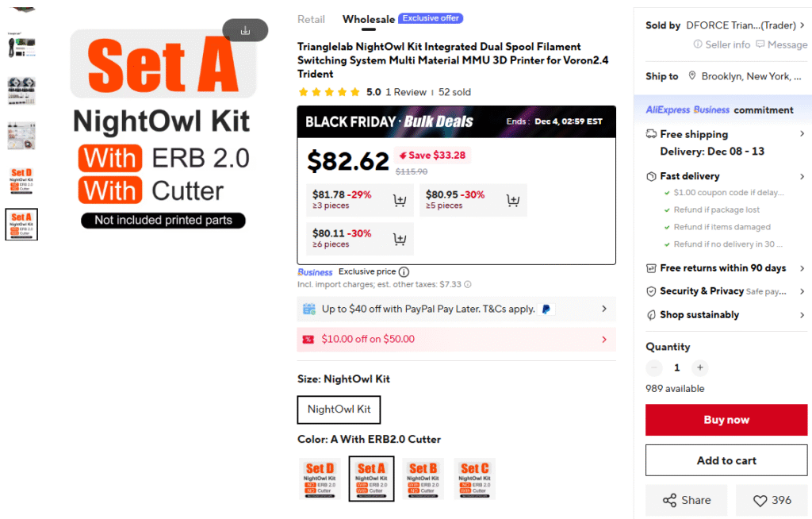Click the image download icon
The height and width of the screenshot is (519, 812).
point(245,31)
